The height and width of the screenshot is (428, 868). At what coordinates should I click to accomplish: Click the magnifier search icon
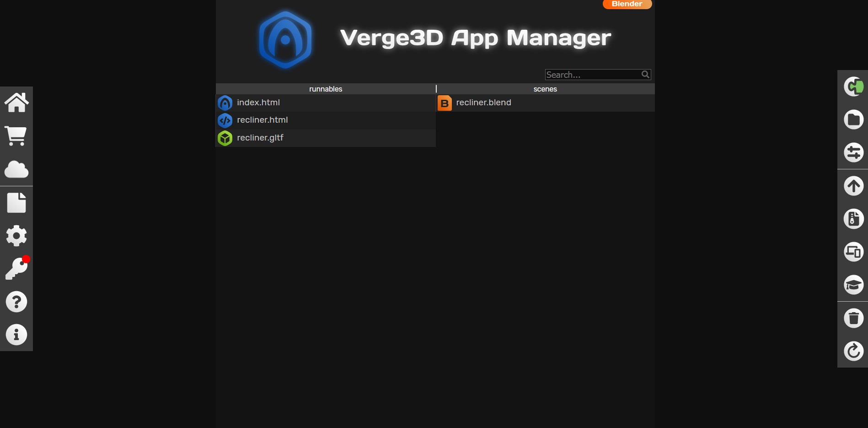[x=645, y=74]
